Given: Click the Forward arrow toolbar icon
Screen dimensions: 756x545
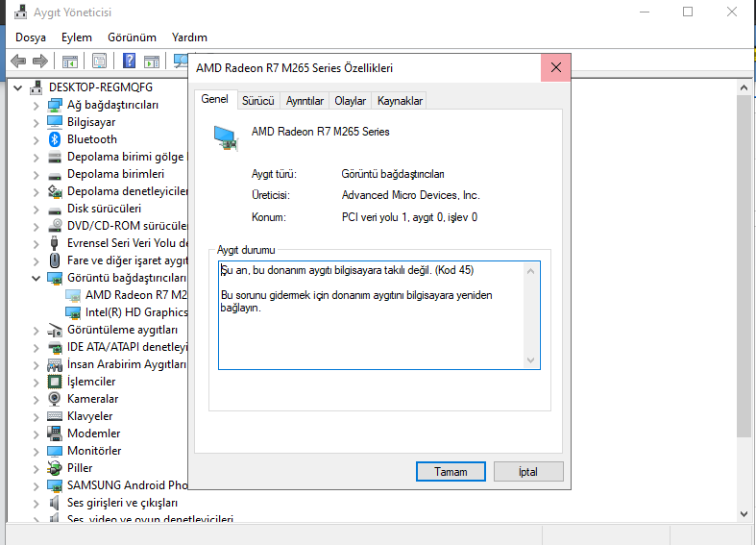Looking at the screenshot, I should point(40,61).
